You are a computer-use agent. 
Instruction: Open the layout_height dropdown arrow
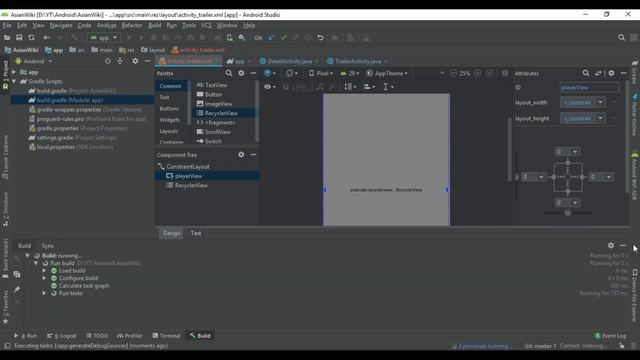pos(600,118)
